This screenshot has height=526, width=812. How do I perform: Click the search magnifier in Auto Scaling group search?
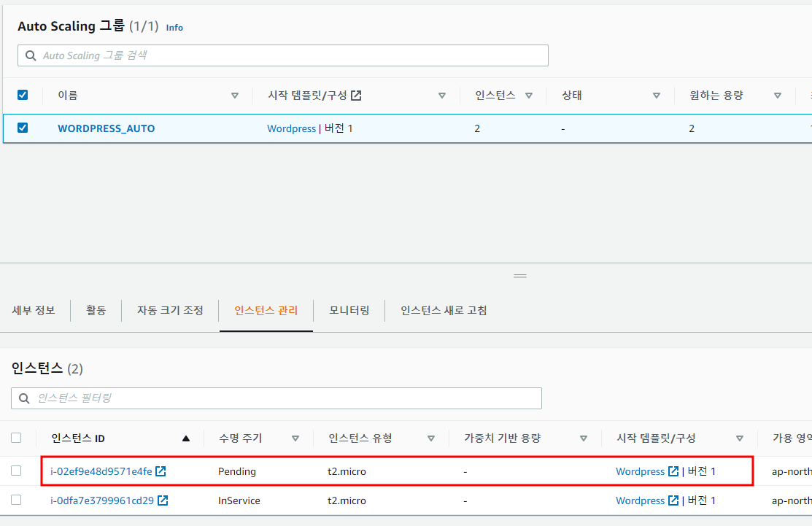(x=31, y=55)
